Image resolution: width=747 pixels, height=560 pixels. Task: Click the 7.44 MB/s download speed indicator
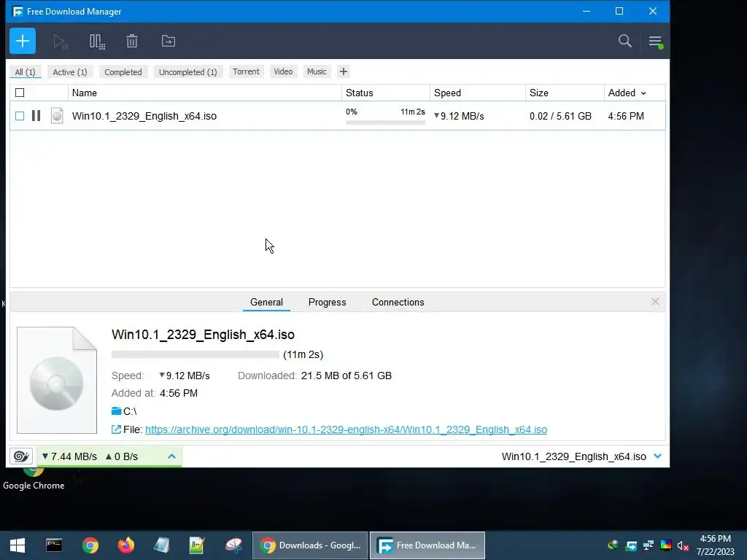point(69,456)
